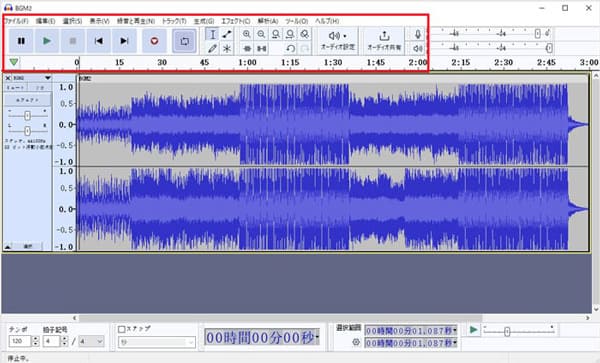The width and height of the screenshot is (600, 363).
Task: Select the Draw (pencil) tool
Action: [212, 49]
